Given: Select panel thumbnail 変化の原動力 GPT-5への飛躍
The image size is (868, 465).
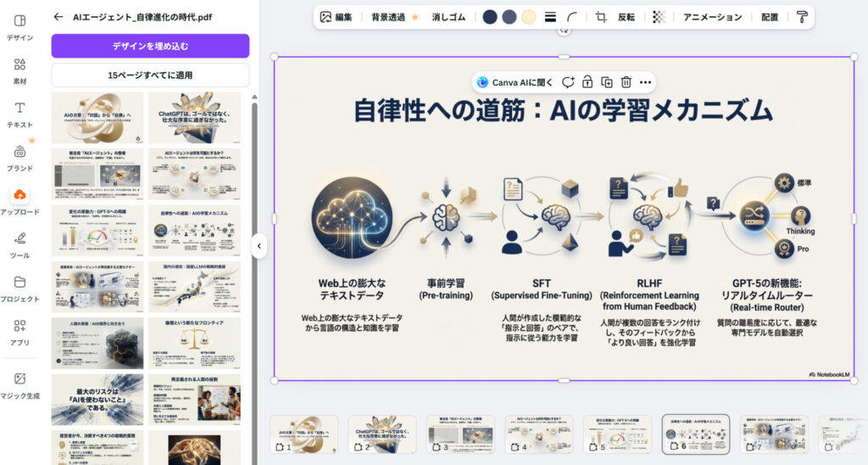Looking at the screenshot, I should pyautogui.click(x=97, y=231).
